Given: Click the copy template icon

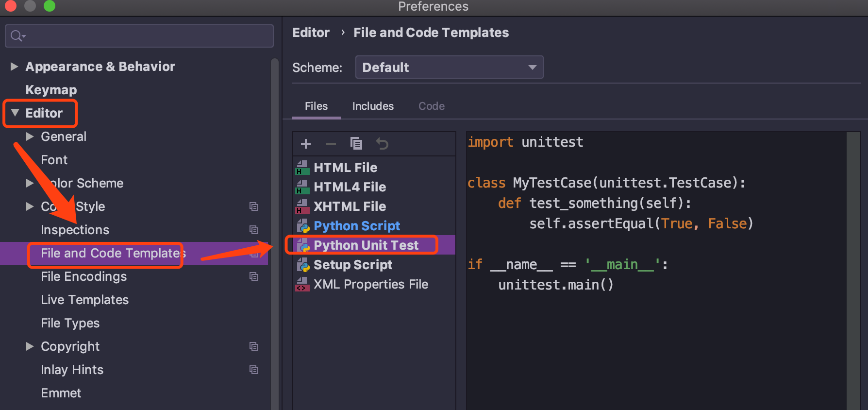Looking at the screenshot, I should tap(356, 144).
